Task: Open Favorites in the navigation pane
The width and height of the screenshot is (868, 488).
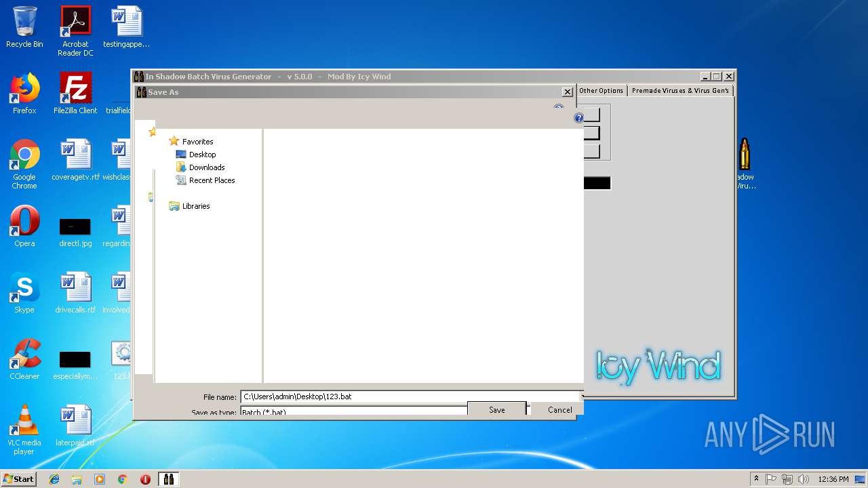Action: click(x=197, y=142)
